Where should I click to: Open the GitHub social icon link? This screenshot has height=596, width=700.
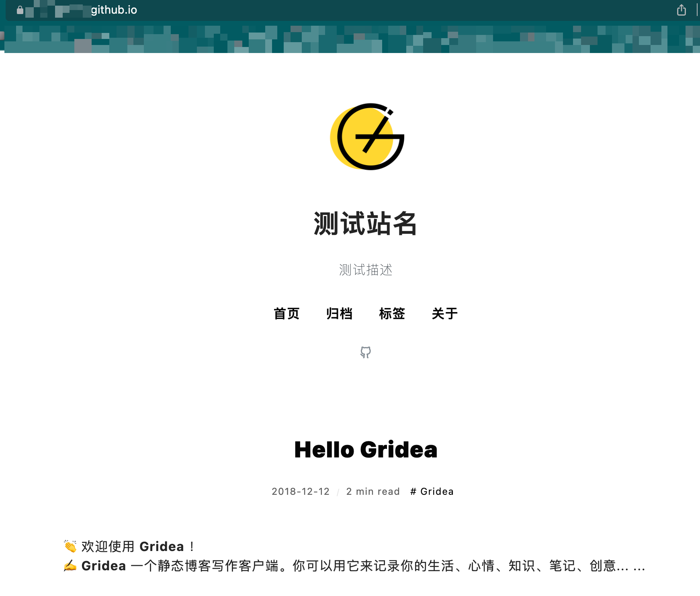[x=366, y=352]
